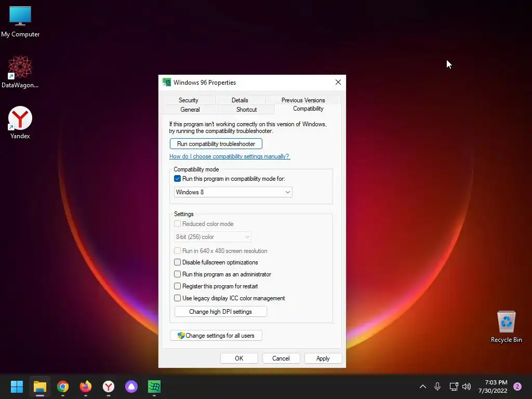Image resolution: width=532 pixels, height=399 pixels.
Task: Enable Disable fullscreen optimizations
Action: (178, 262)
